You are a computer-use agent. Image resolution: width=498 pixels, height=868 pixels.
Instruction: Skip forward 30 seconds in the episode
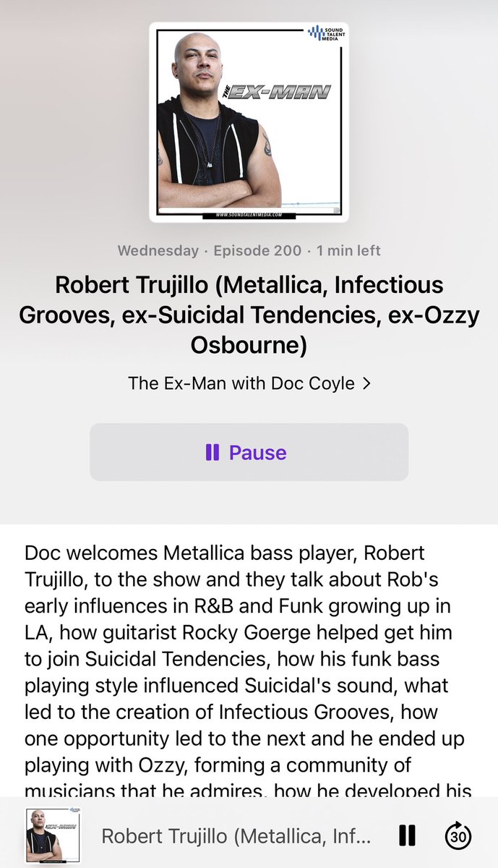(458, 835)
